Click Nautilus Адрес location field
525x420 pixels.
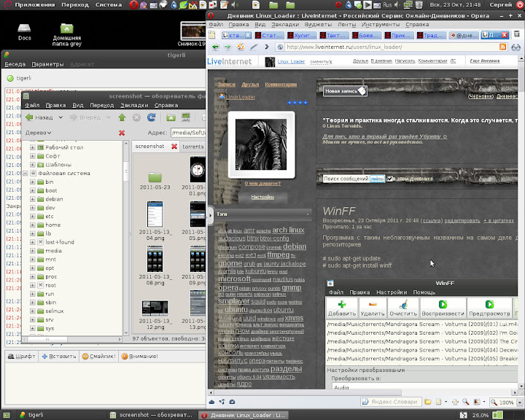click(189, 133)
